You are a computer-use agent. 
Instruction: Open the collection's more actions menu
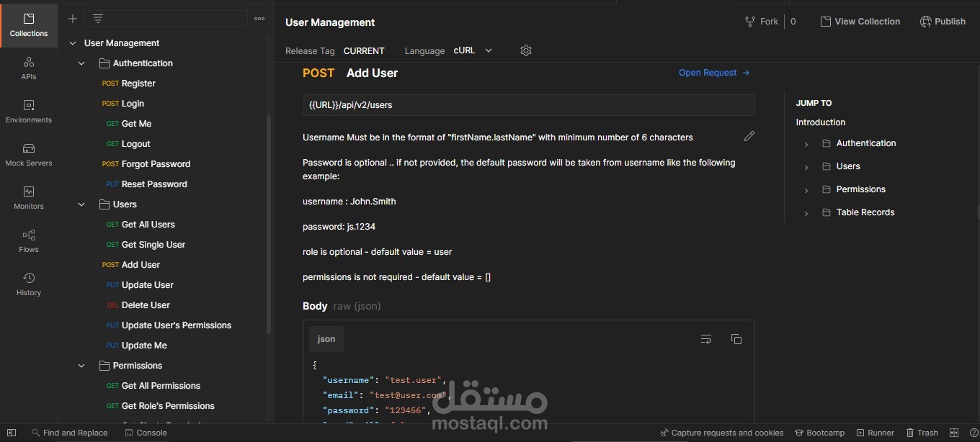pos(259,18)
